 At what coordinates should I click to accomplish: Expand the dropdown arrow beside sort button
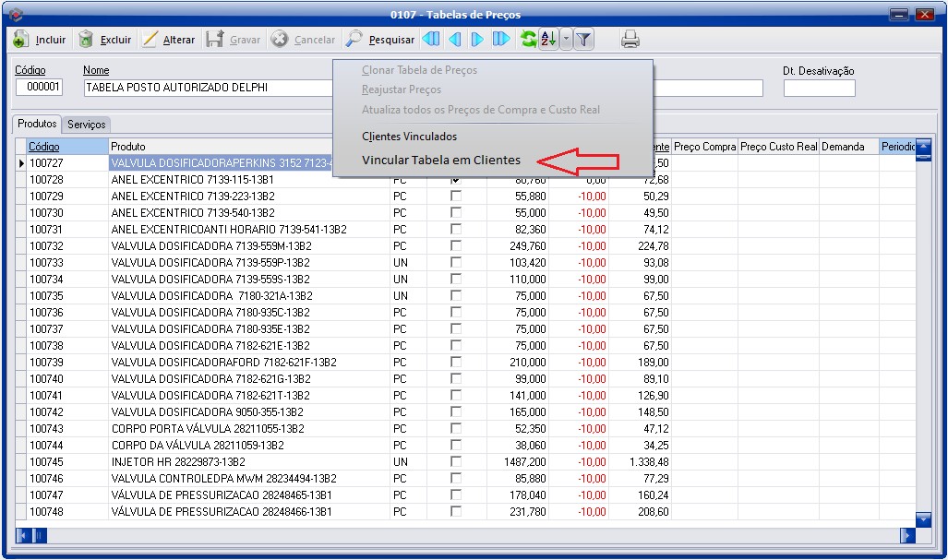pyautogui.click(x=566, y=40)
